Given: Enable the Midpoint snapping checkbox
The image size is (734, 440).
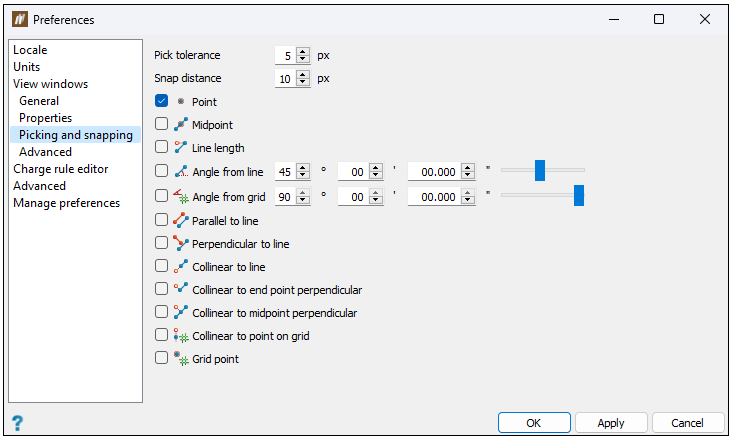Looking at the screenshot, I should pyautogui.click(x=161, y=124).
